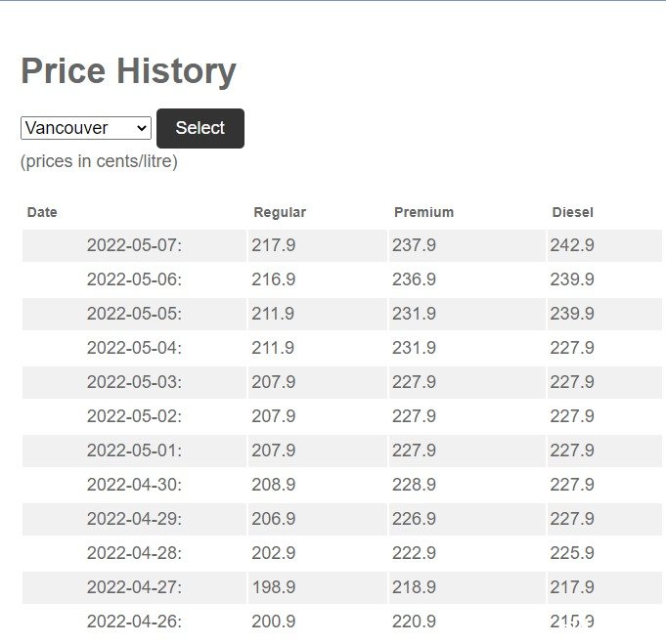Select the 2022-04-26 date cell
This screenshot has width=666, height=644.
(134, 622)
